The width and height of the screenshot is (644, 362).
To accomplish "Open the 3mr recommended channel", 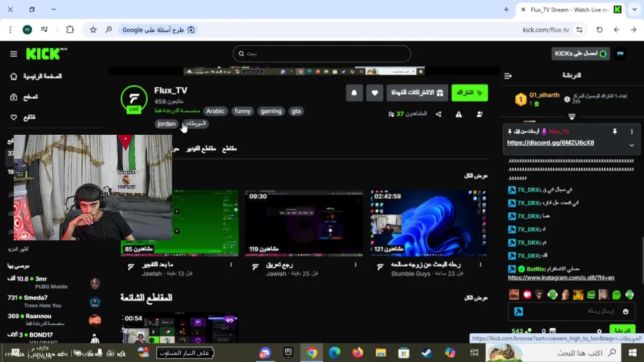I will pyautogui.click(x=54, y=282).
